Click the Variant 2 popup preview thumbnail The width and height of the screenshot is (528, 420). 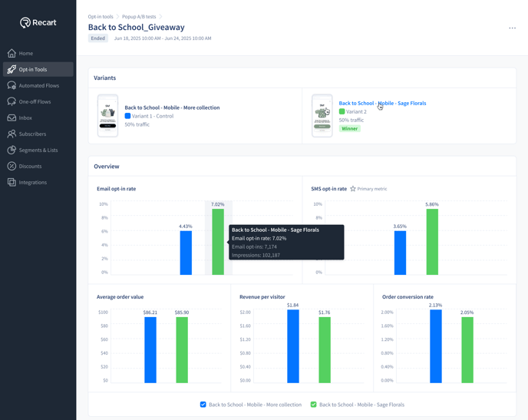tap(322, 116)
